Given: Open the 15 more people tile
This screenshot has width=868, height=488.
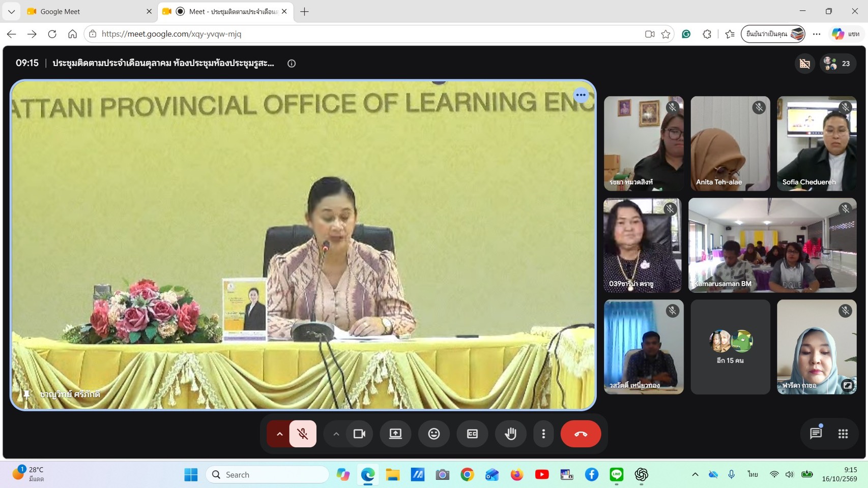Looking at the screenshot, I should pyautogui.click(x=730, y=347).
